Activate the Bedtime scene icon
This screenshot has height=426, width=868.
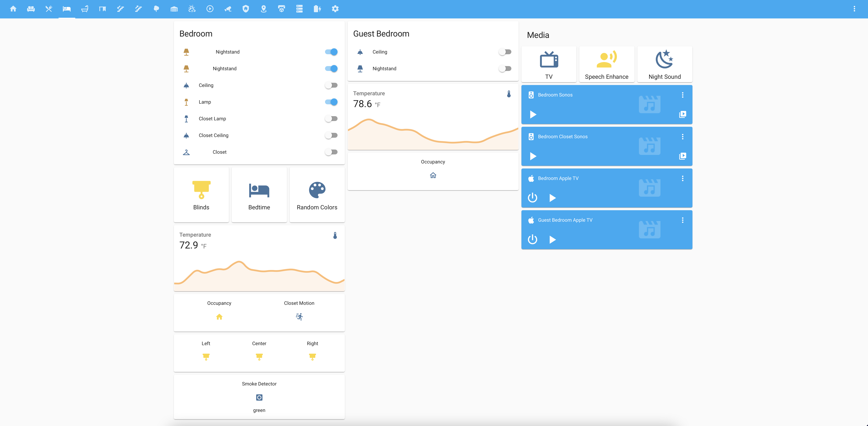[x=259, y=190]
